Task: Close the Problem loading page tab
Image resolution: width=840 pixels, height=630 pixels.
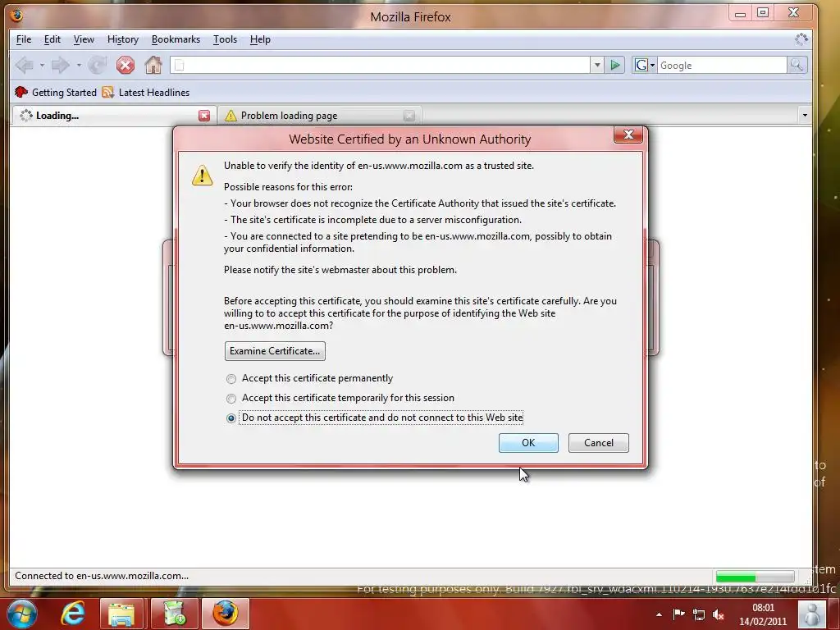Action: tap(409, 116)
